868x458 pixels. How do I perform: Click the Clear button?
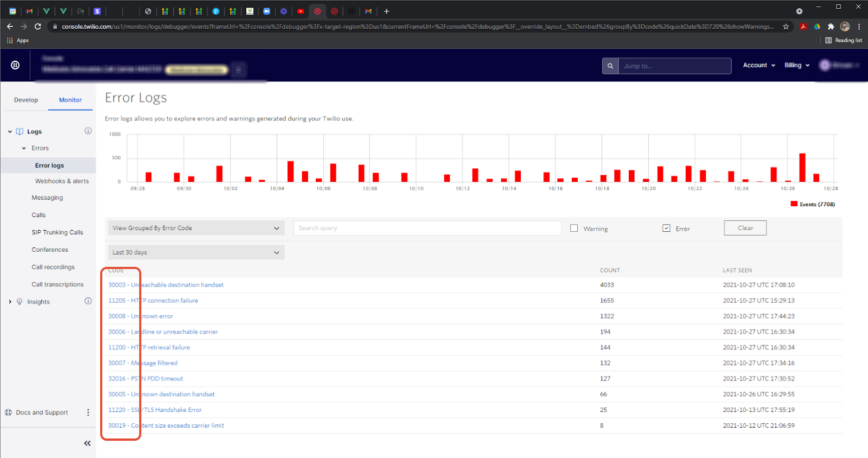point(745,228)
